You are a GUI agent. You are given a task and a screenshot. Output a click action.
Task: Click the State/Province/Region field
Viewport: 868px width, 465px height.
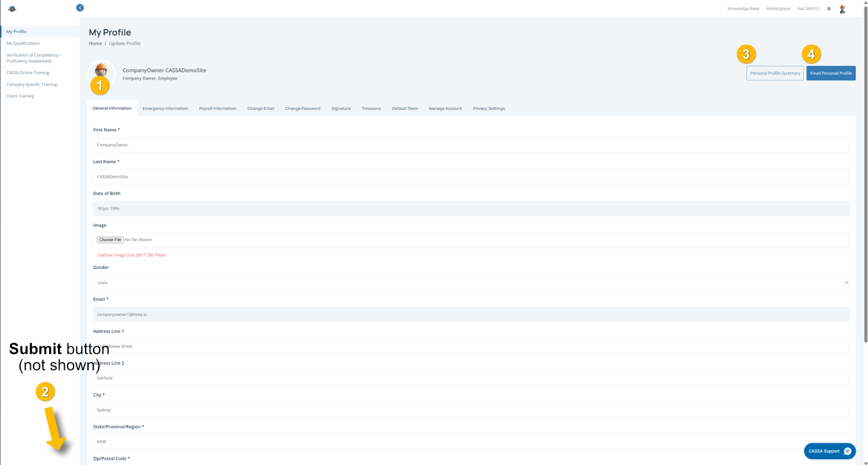click(471, 441)
